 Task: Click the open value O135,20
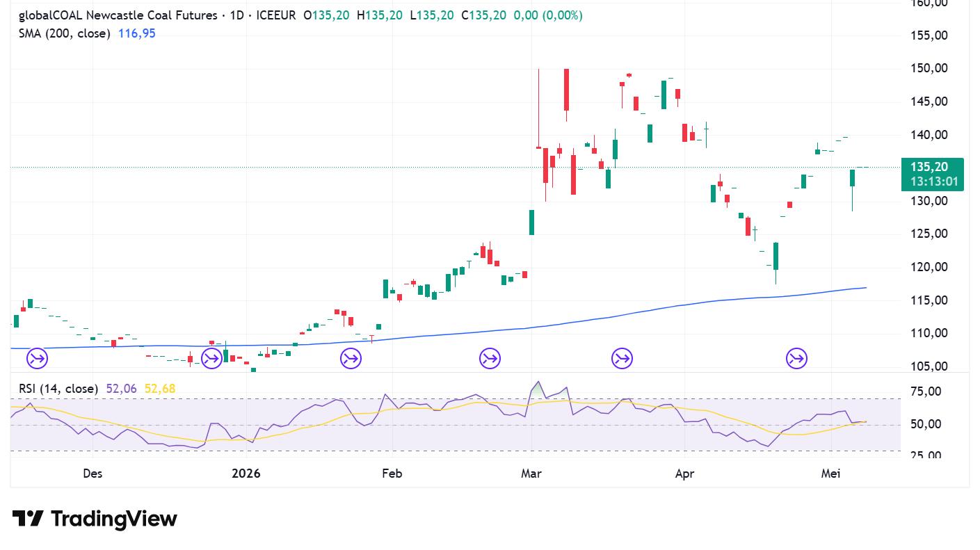(x=326, y=15)
